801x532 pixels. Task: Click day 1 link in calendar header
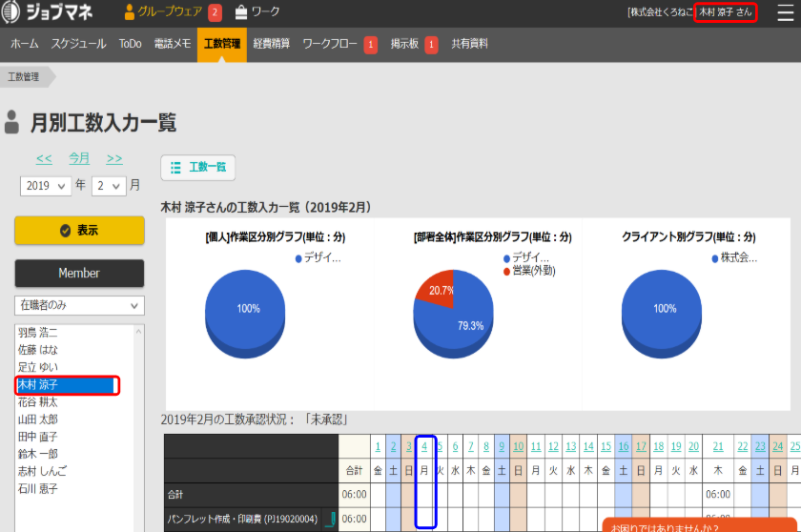378,447
